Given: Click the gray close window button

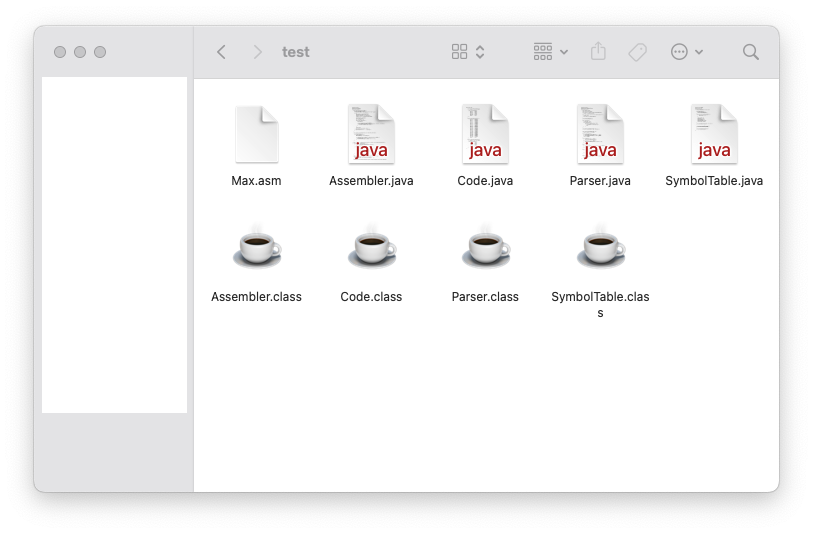Looking at the screenshot, I should tap(60, 52).
